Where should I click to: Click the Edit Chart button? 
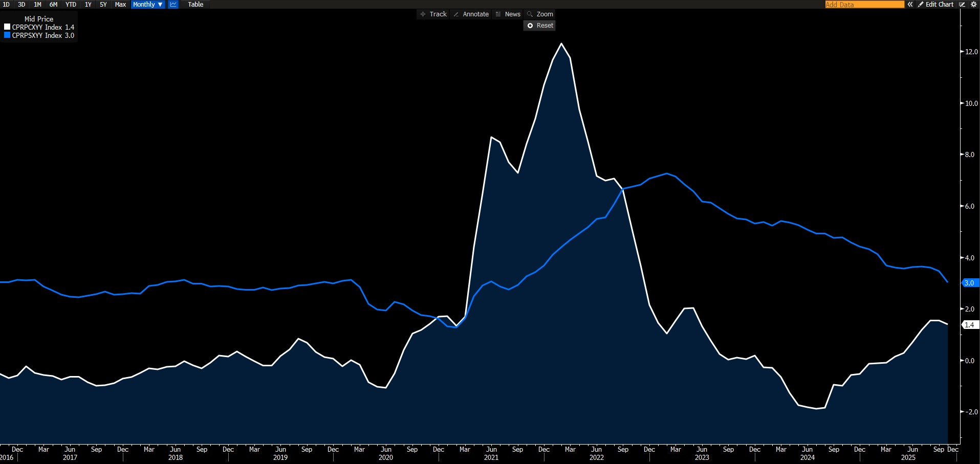(935, 4)
